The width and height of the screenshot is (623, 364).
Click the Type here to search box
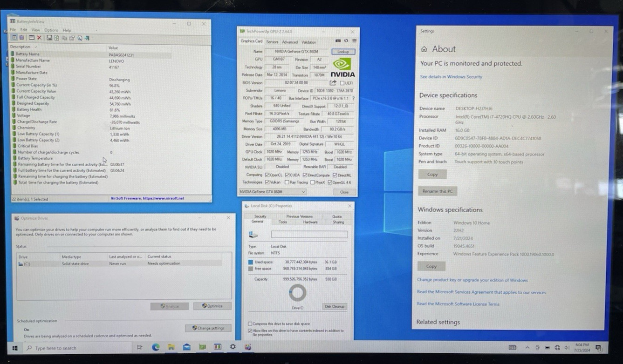77,348
